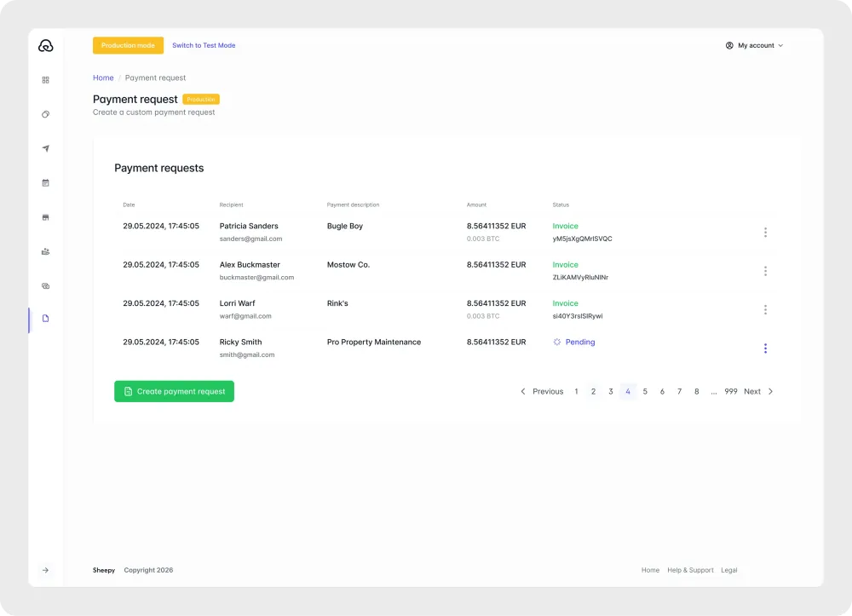Screen dimensions: 852x616
Task: Click Create payment request button
Action: pyautogui.click(x=174, y=391)
